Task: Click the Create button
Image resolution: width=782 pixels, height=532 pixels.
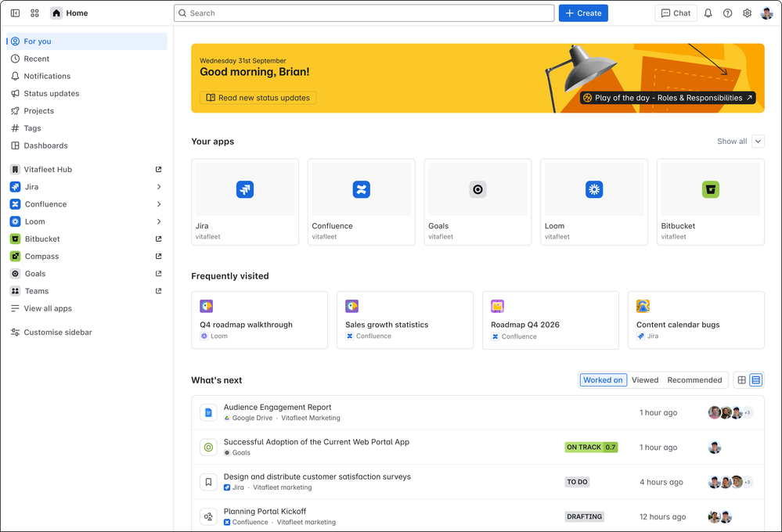Action: 583,13
